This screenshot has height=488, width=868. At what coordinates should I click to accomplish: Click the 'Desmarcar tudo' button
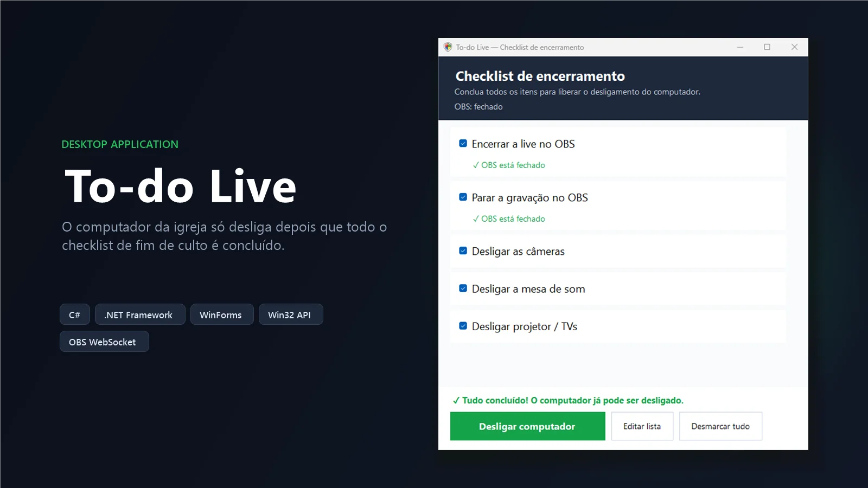(720, 426)
